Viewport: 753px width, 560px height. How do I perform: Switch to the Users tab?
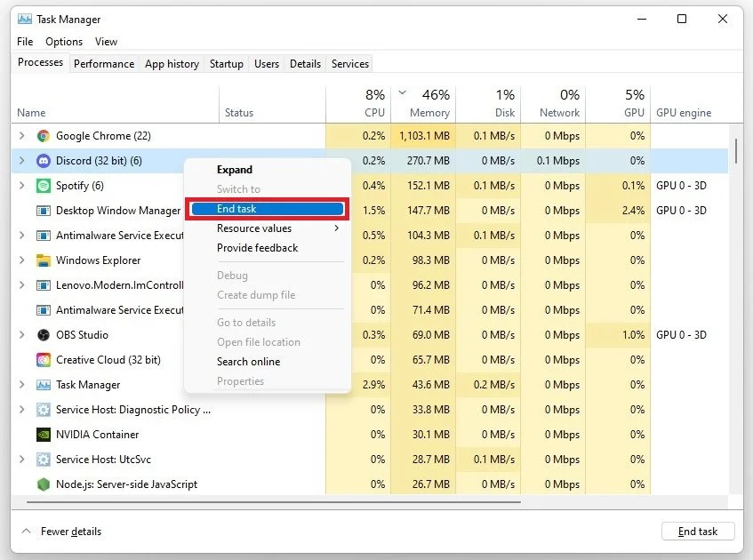pyautogui.click(x=267, y=64)
